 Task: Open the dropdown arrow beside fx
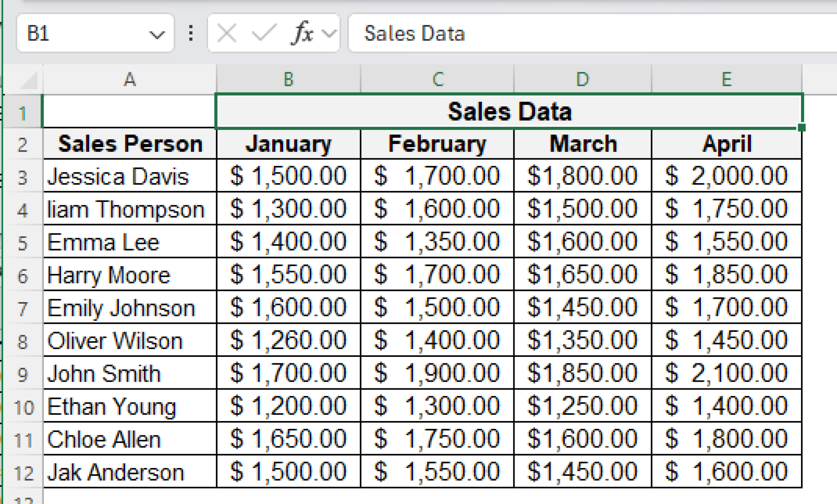(x=329, y=34)
